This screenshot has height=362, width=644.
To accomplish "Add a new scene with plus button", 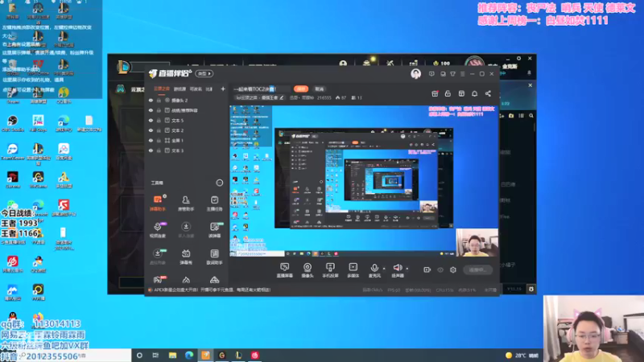I will tap(223, 88).
